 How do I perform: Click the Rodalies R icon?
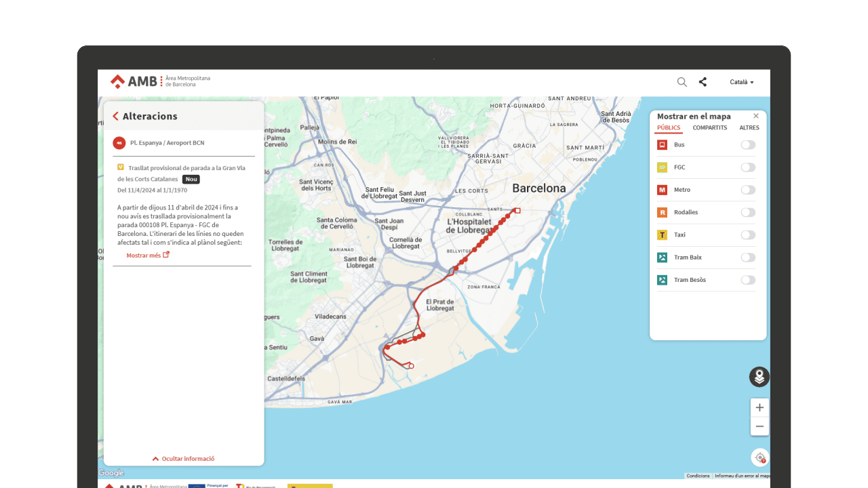click(x=662, y=212)
